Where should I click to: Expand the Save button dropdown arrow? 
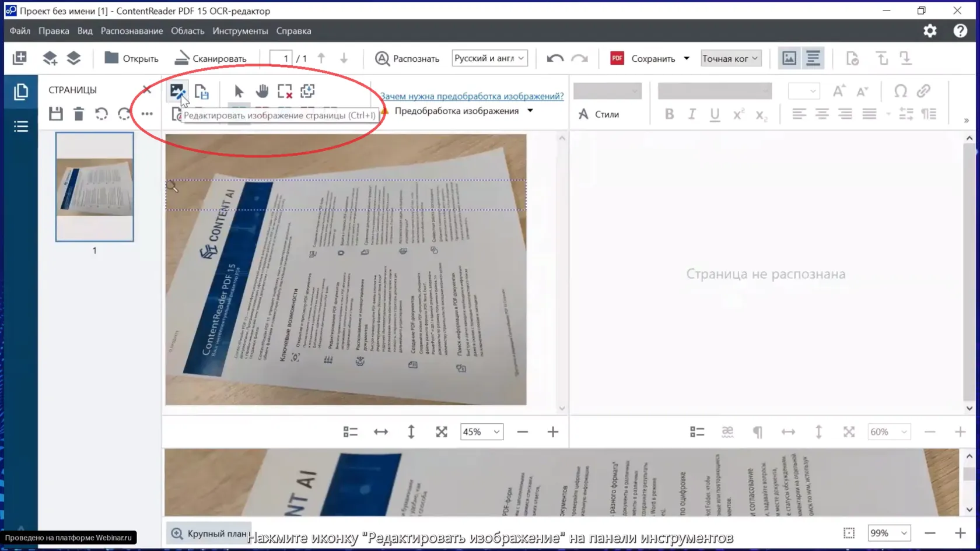(x=687, y=58)
